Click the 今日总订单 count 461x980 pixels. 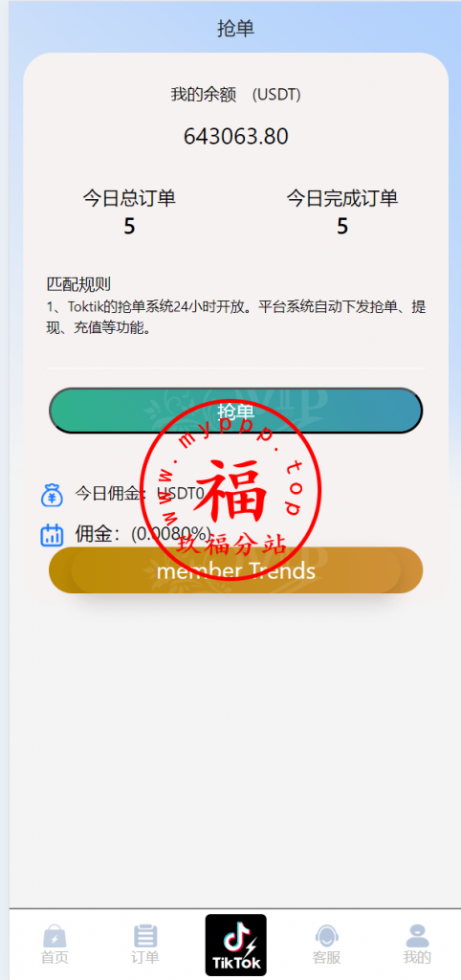(x=129, y=226)
